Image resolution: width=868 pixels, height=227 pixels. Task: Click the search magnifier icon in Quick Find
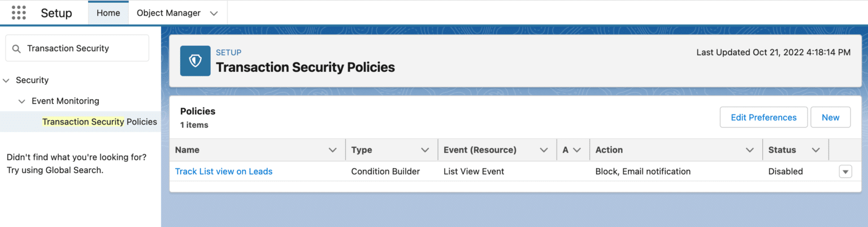(16, 49)
